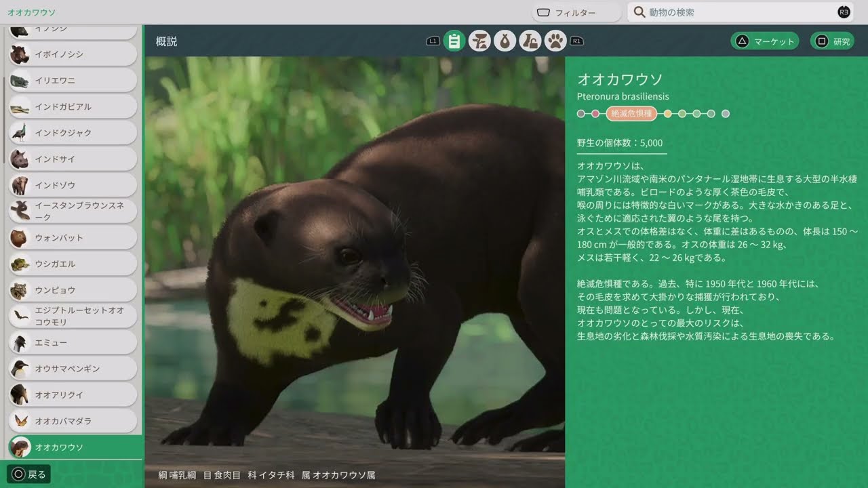The image size is (868, 488).
Task: Select the wombat icon for ウォンバット
Action: coord(19,238)
